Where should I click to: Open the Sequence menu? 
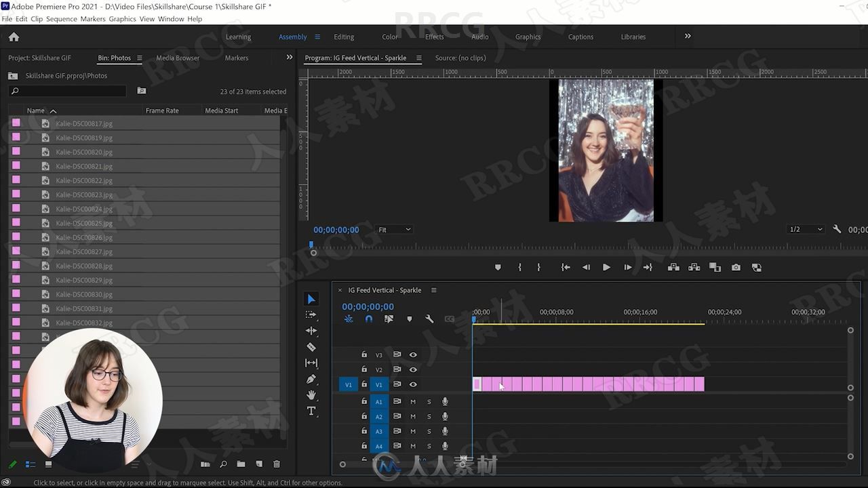(61, 19)
